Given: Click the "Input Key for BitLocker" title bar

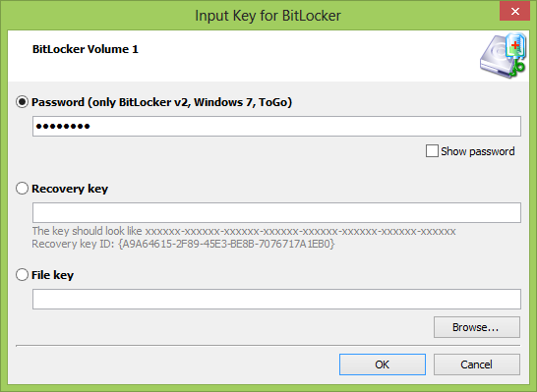Looking at the screenshot, I should [x=268, y=16].
